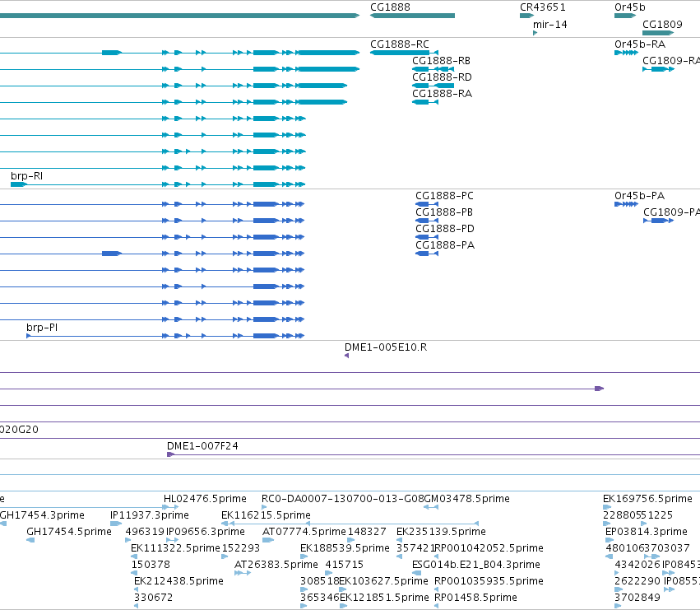Screen dimensions: 700x610
Task: Click EST label EK169756.5prime
Action: [647, 499]
